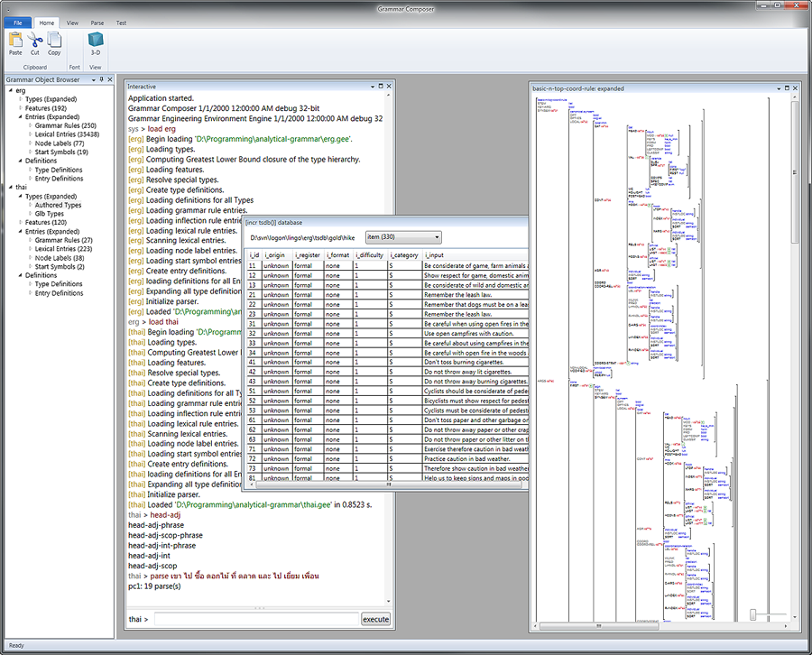
Task: Switch to the Parse ribbon tab
Action: [x=97, y=23]
